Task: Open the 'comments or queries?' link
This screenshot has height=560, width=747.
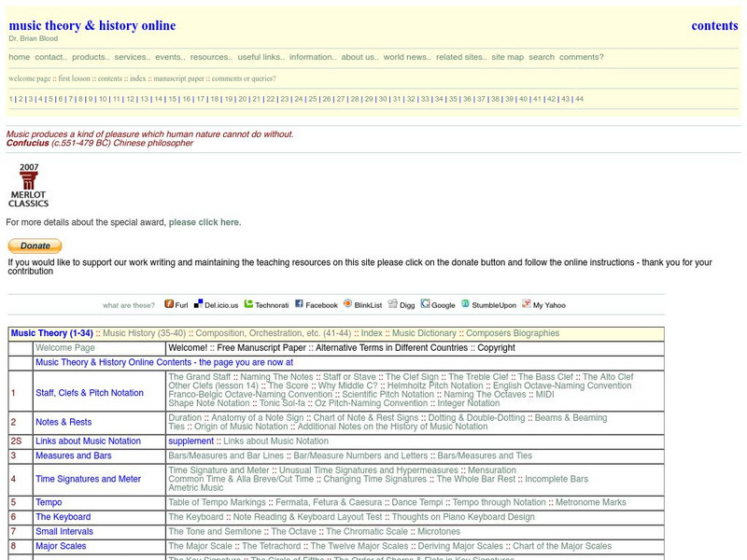Action: tap(244, 78)
